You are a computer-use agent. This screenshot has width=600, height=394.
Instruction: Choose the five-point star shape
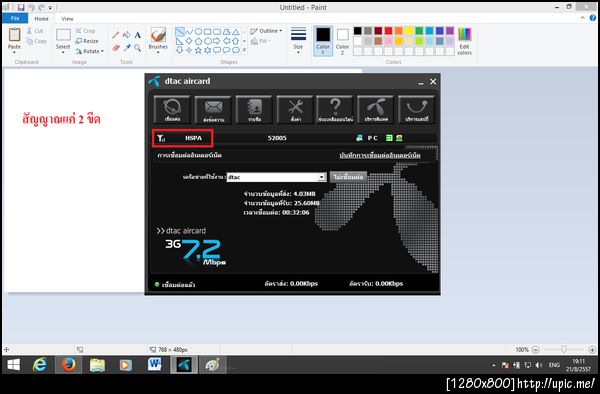pyautogui.click(x=198, y=50)
